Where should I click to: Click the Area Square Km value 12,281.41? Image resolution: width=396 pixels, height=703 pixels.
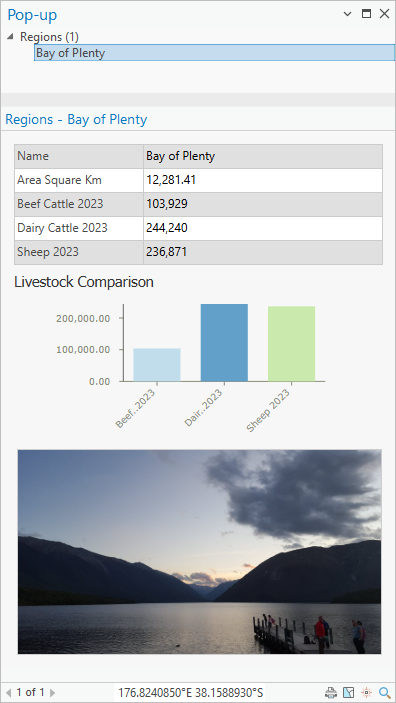pyautogui.click(x=171, y=180)
